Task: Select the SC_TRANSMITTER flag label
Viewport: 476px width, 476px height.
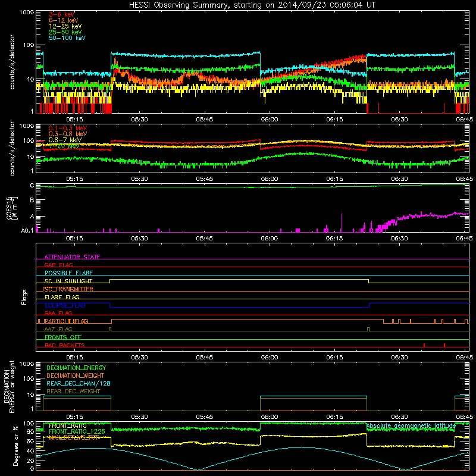Action: pos(68,289)
